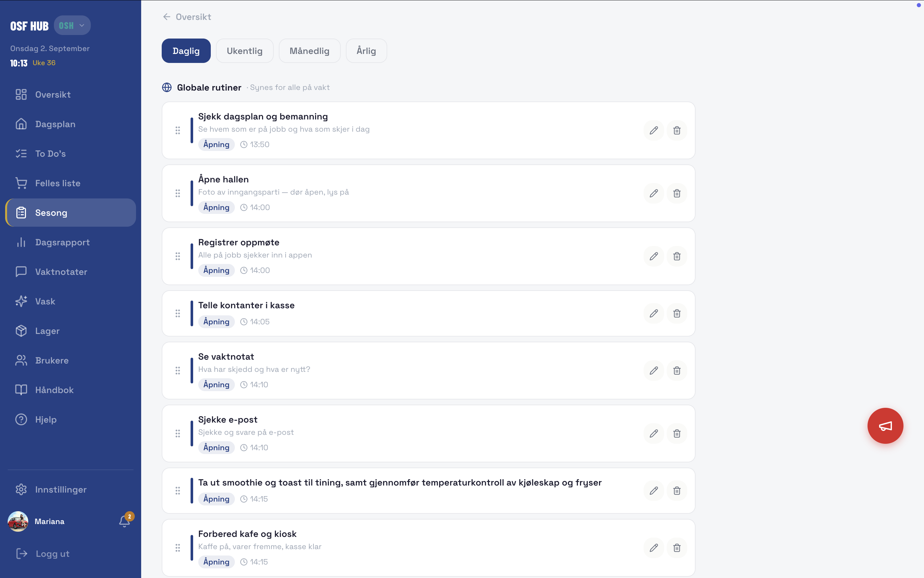This screenshot has height=578, width=924.
Task: Open Innstillinger settings
Action: tap(71, 489)
